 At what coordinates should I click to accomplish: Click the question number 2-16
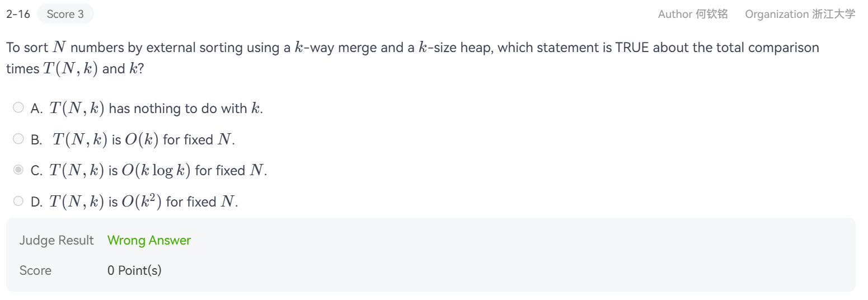18,14
